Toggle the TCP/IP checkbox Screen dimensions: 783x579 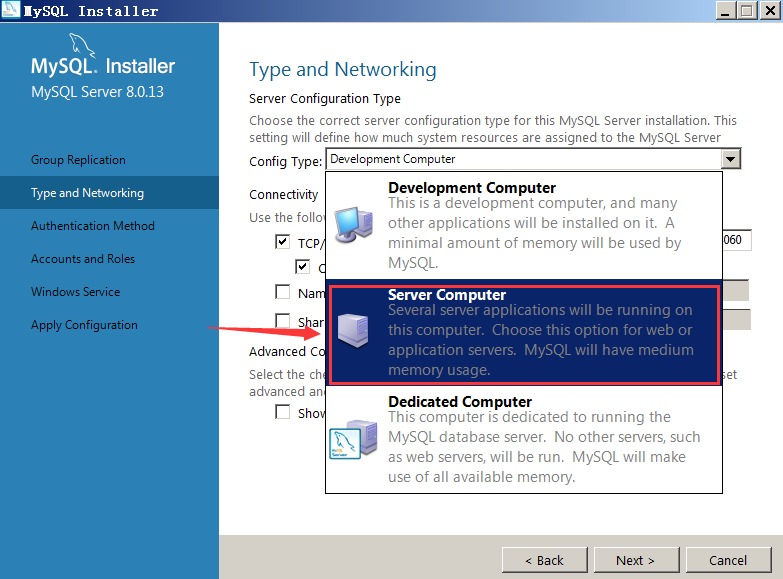pyautogui.click(x=283, y=242)
